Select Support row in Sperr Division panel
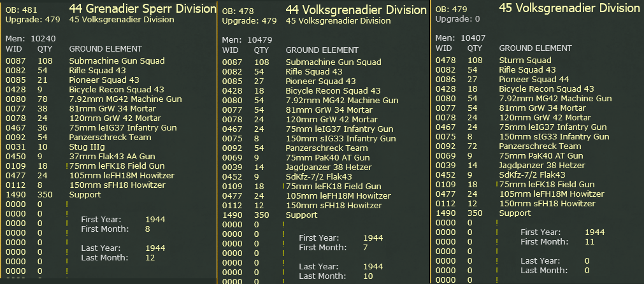The height and width of the screenshot is (284, 644). pos(85,194)
